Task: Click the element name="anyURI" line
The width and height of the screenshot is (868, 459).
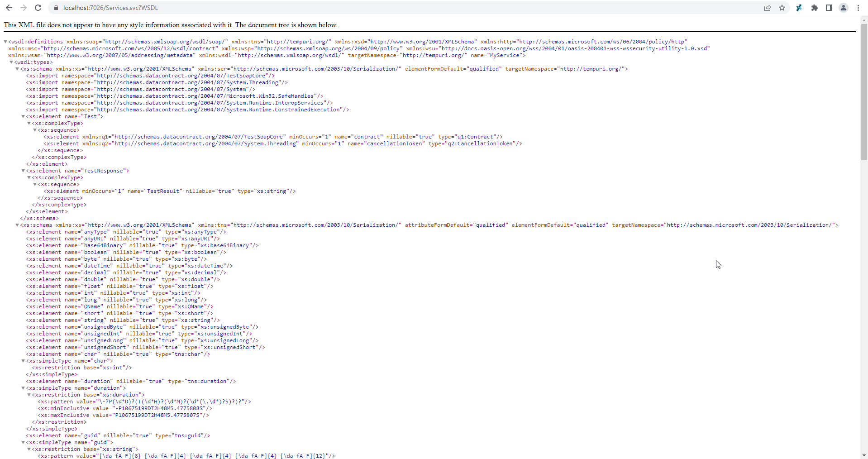Action: pyautogui.click(x=123, y=239)
